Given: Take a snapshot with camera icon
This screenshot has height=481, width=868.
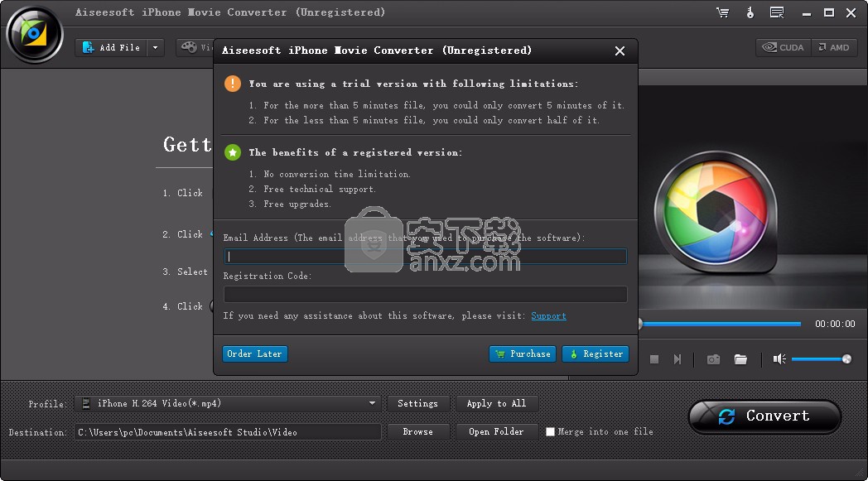Looking at the screenshot, I should pyautogui.click(x=714, y=360).
